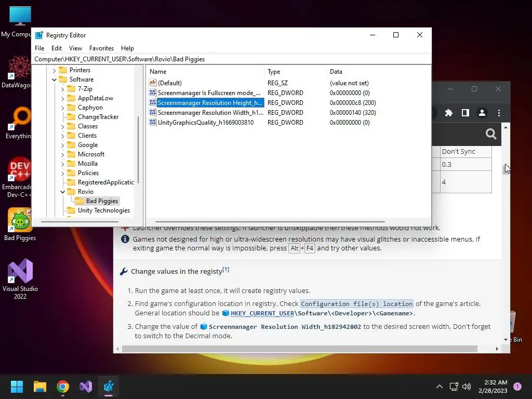532x399 pixels.
Task: Select the Mozilla key
Action: coord(87,164)
